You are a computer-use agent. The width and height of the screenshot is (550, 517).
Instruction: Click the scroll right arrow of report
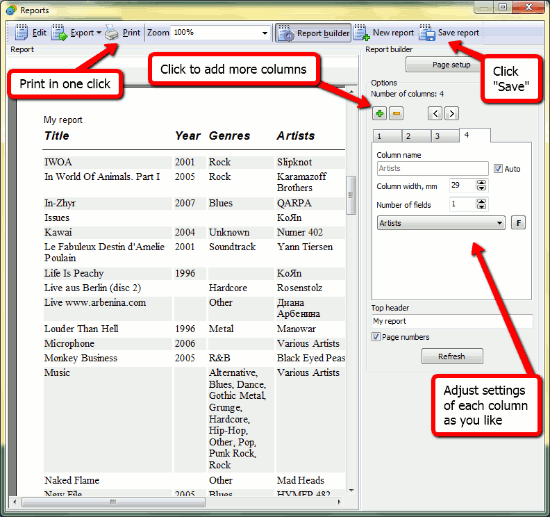pos(339,502)
